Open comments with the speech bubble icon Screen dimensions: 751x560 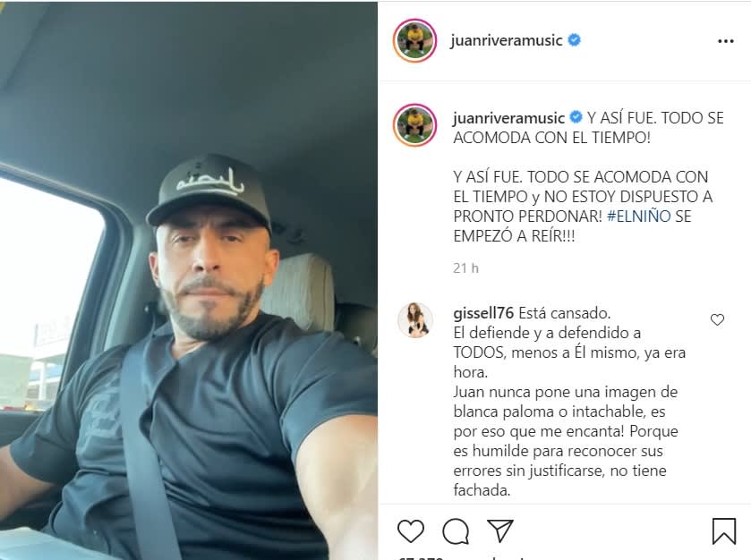point(456,531)
